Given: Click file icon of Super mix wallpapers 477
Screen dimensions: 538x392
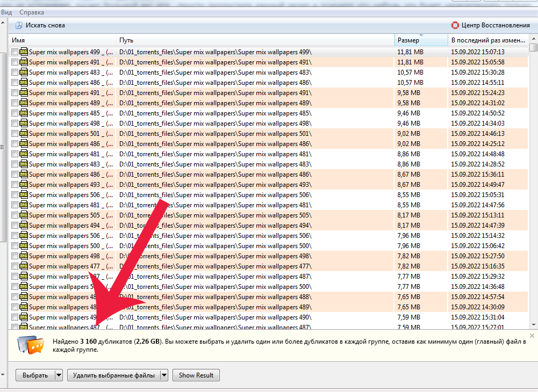Looking at the screenshot, I should coord(24,266).
